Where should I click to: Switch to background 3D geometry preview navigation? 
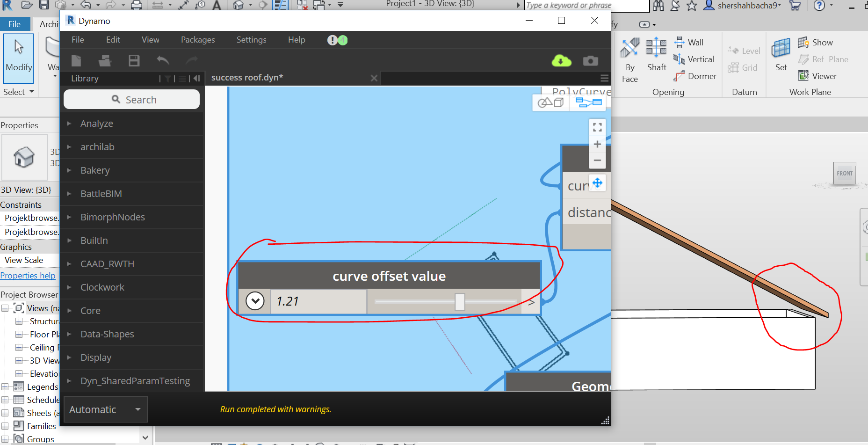tap(550, 102)
